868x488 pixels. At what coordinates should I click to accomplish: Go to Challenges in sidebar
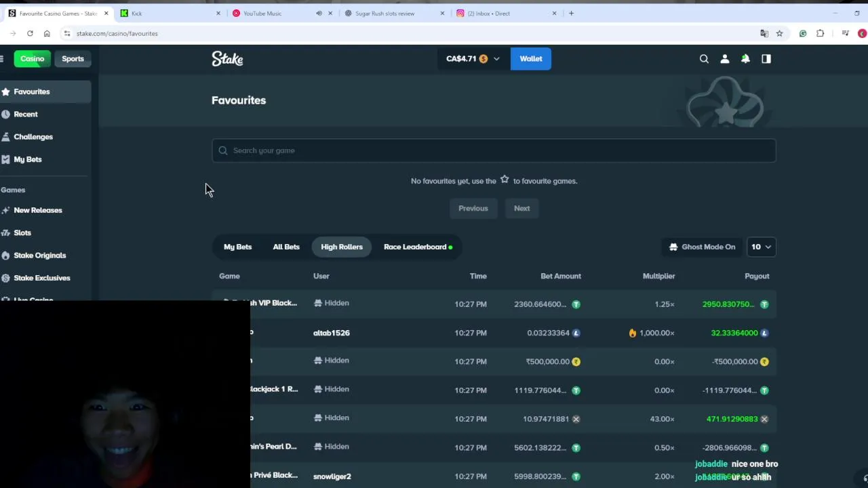point(33,137)
